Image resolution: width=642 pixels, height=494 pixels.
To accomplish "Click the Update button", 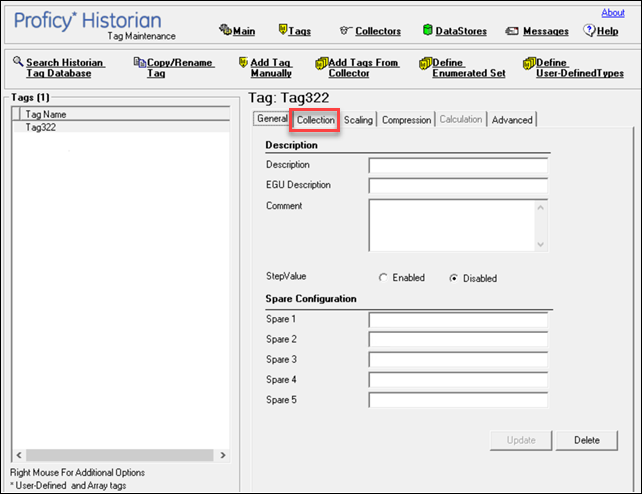I will point(521,440).
